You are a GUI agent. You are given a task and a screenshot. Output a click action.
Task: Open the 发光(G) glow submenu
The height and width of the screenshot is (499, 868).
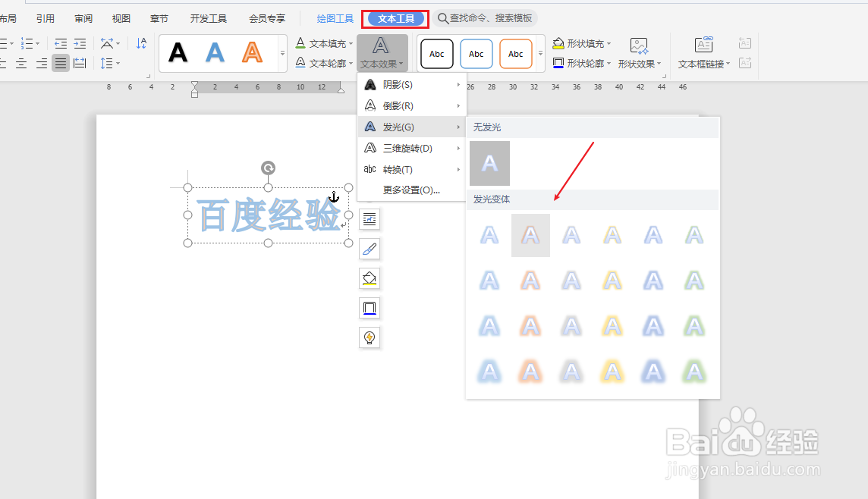pyautogui.click(x=412, y=127)
